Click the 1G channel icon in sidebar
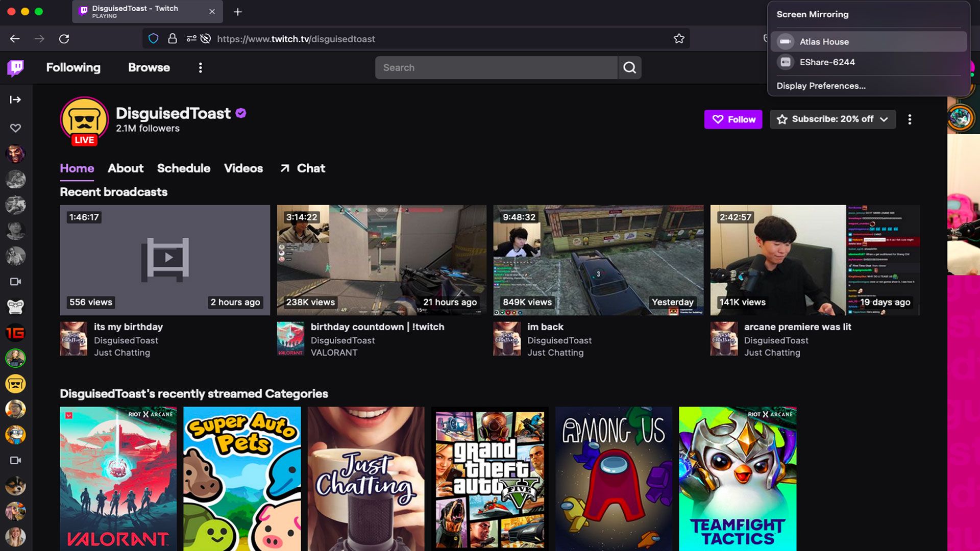980x551 pixels. coord(15,333)
